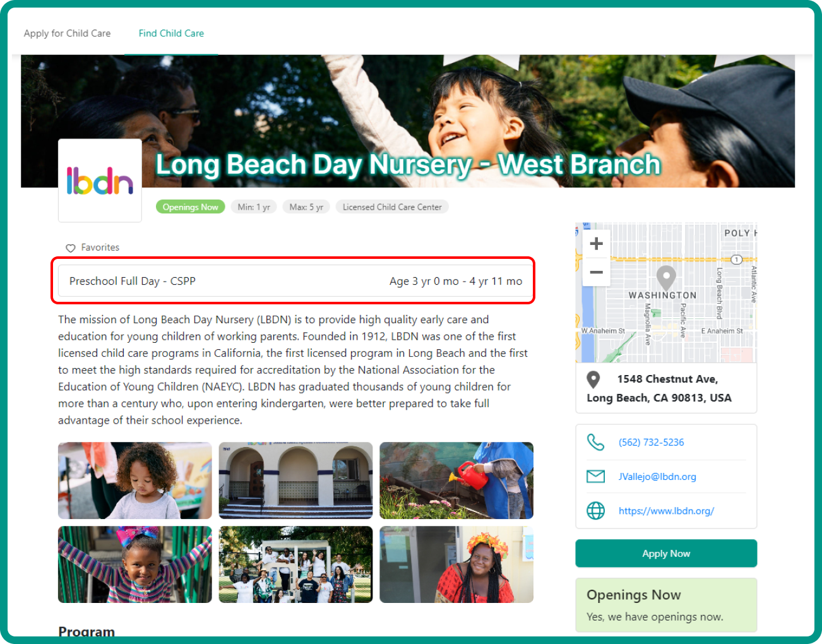Viewport: 822px width, 644px height.
Task: Click the mission description paragraph
Action: tap(293, 370)
